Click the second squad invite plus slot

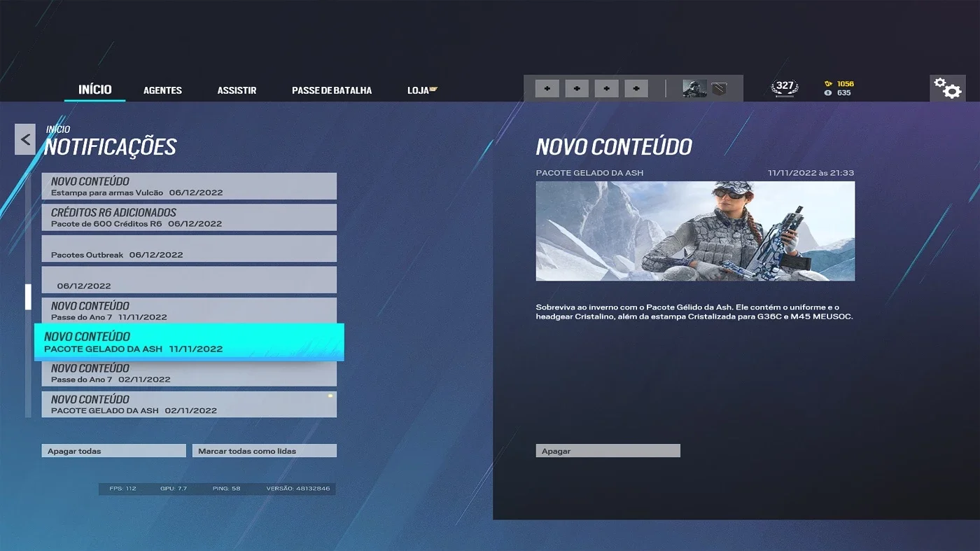point(577,88)
